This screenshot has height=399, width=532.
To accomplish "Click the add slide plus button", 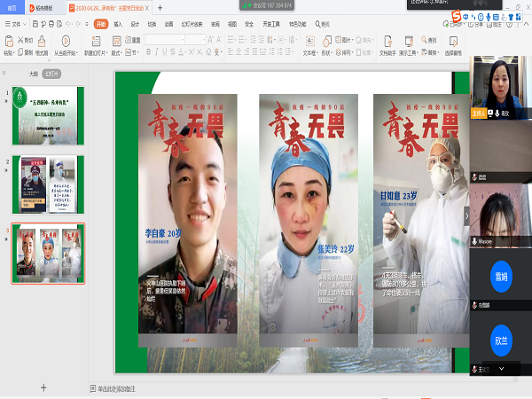I will tap(43, 387).
